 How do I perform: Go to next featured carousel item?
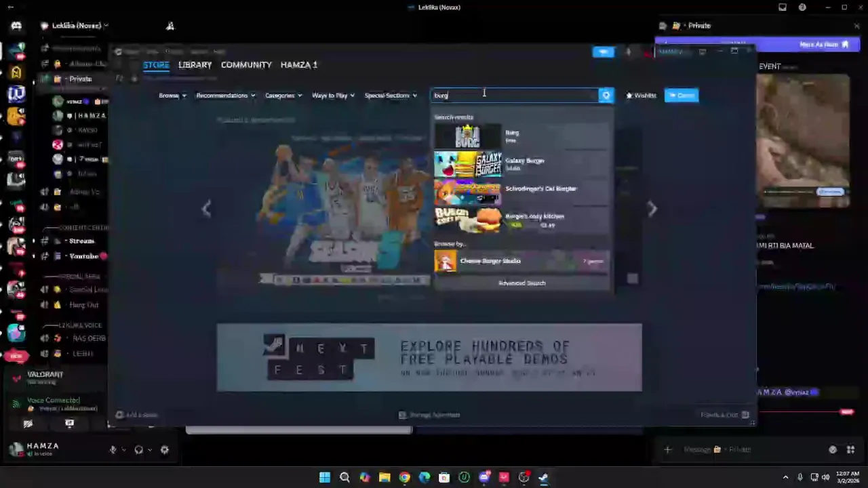[x=652, y=209]
